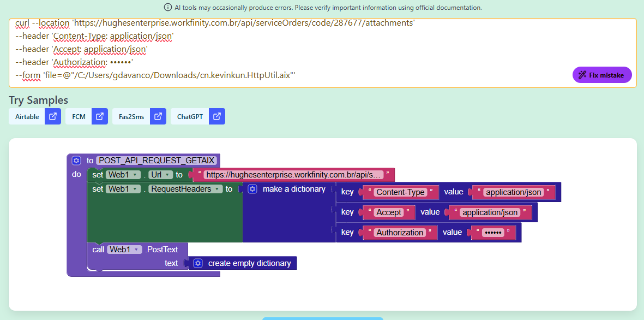
Task: Open the RequestHeaders property dropdown
Action: pos(218,189)
